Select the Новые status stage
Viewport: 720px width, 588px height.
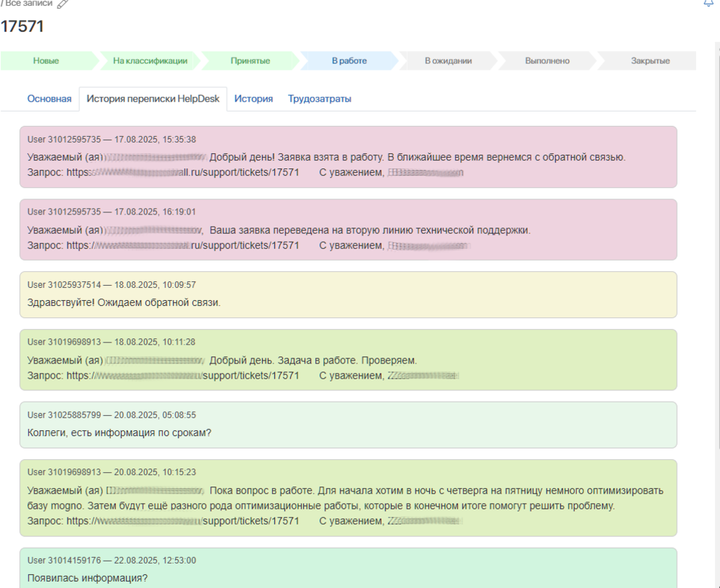click(x=46, y=61)
